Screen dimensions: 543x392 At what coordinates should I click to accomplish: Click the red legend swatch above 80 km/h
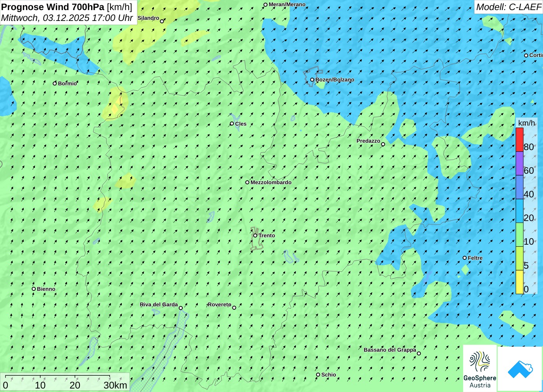(520, 140)
